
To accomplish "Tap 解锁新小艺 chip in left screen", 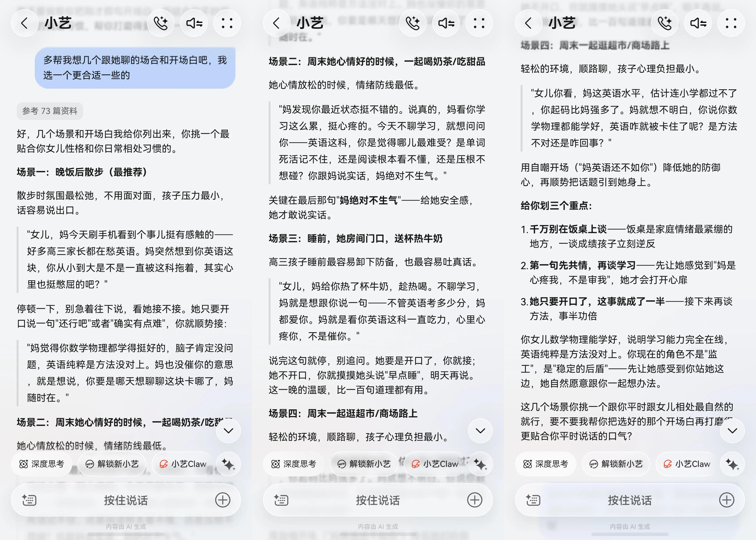I will (x=112, y=464).
